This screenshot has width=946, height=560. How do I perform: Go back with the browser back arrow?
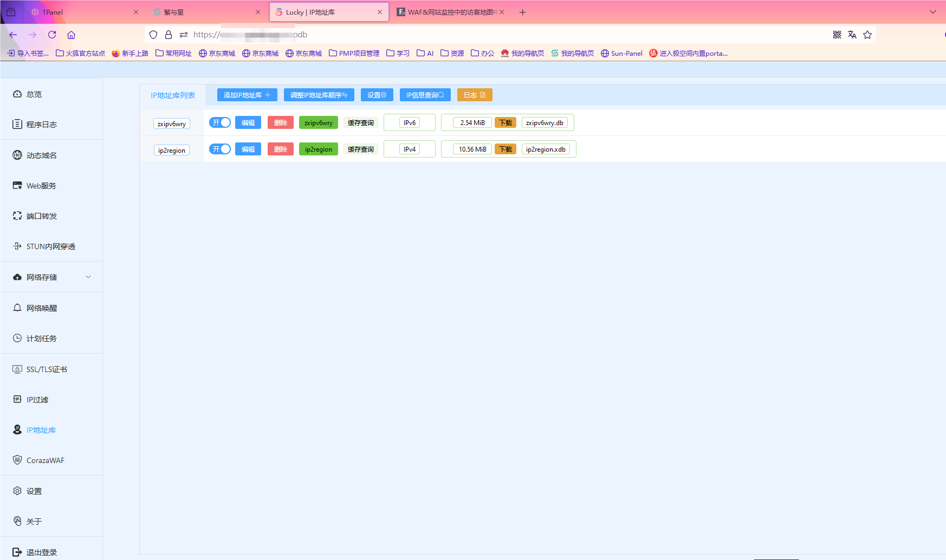click(x=13, y=35)
